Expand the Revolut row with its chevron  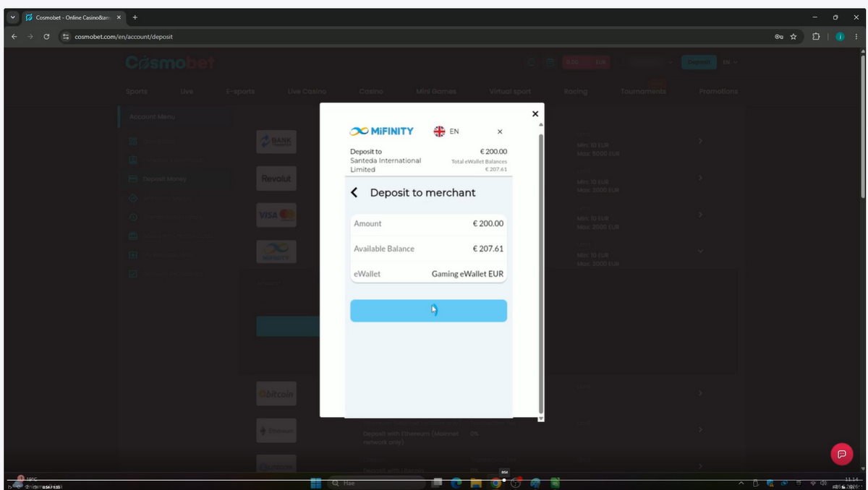click(700, 178)
